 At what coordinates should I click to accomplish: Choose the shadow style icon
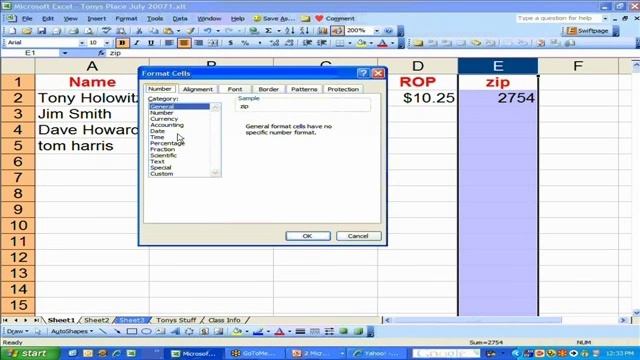344,331
